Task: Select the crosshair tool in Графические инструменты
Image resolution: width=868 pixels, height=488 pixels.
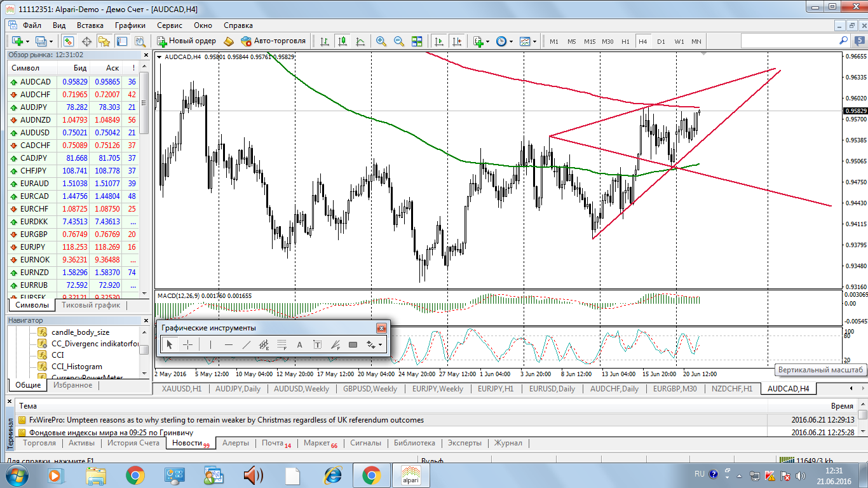Action: [188, 344]
